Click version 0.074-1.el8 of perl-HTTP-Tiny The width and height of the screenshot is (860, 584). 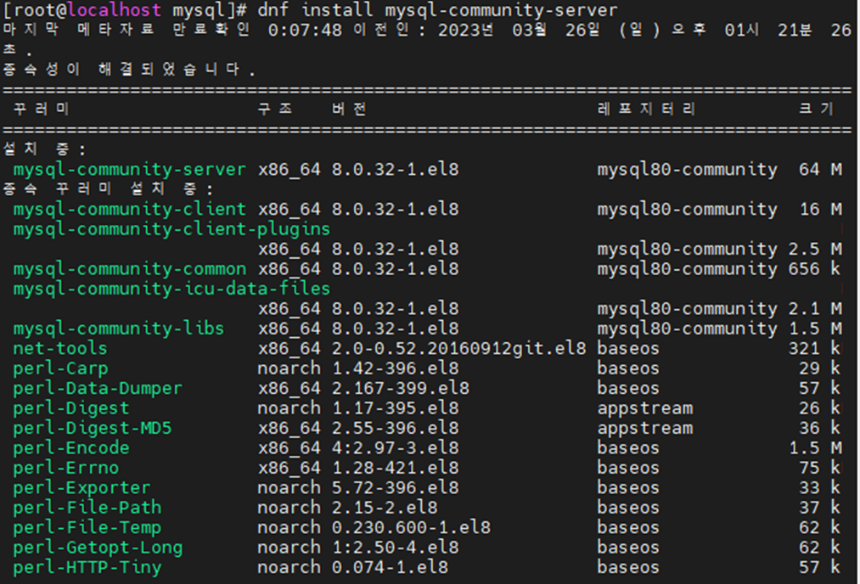390,568
